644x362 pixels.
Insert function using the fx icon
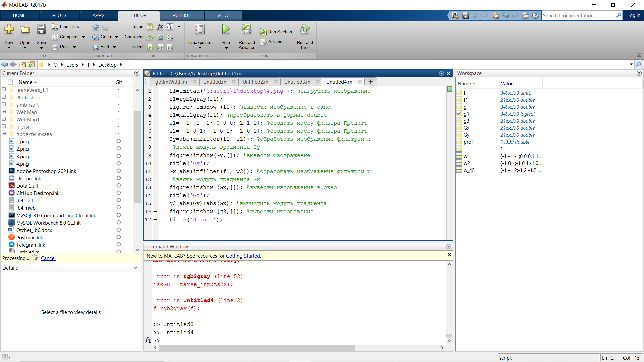click(x=160, y=27)
